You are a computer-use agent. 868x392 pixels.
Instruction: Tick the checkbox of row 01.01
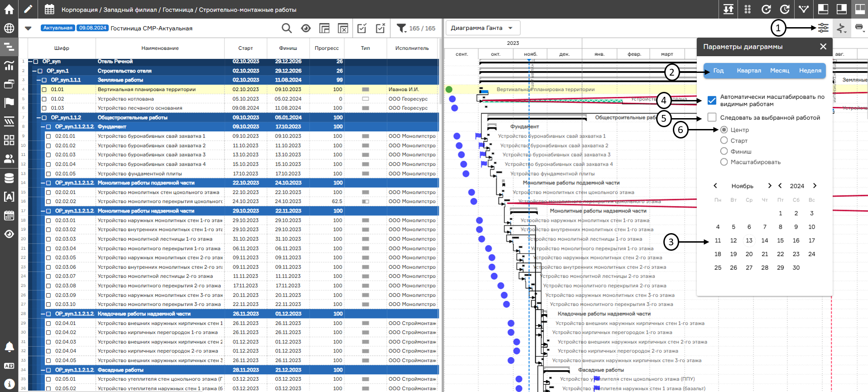(x=44, y=90)
